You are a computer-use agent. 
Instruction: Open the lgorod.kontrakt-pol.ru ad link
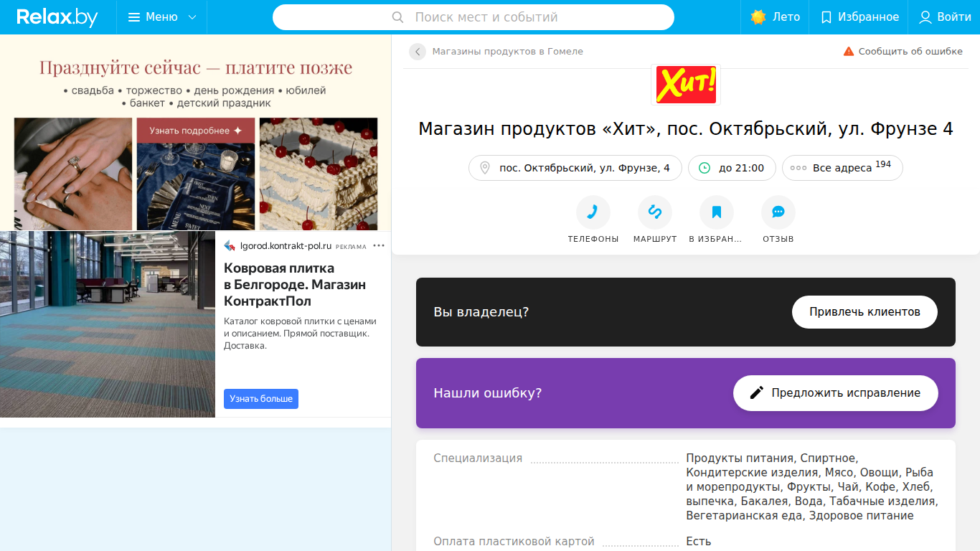coord(286,246)
